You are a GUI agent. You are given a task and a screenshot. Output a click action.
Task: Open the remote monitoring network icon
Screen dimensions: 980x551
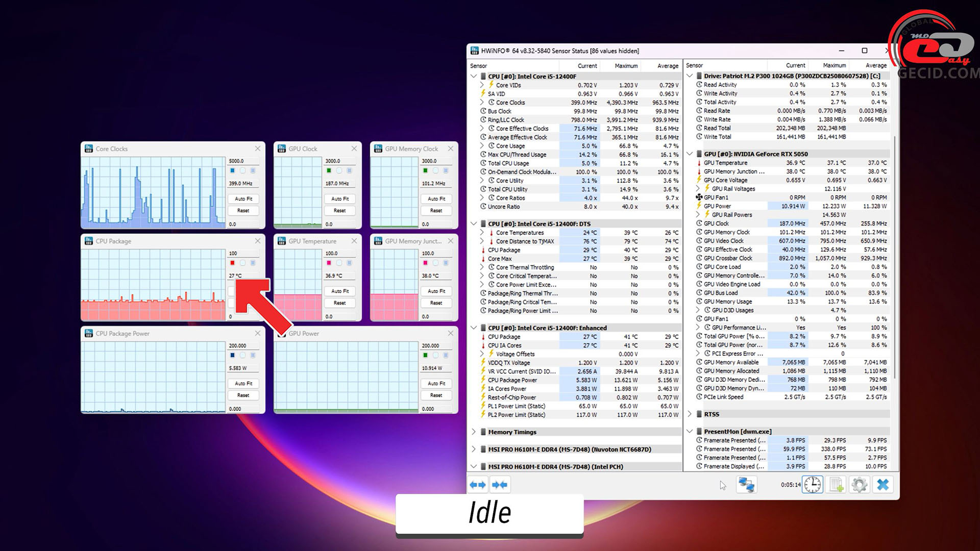[x=746, y=485]
